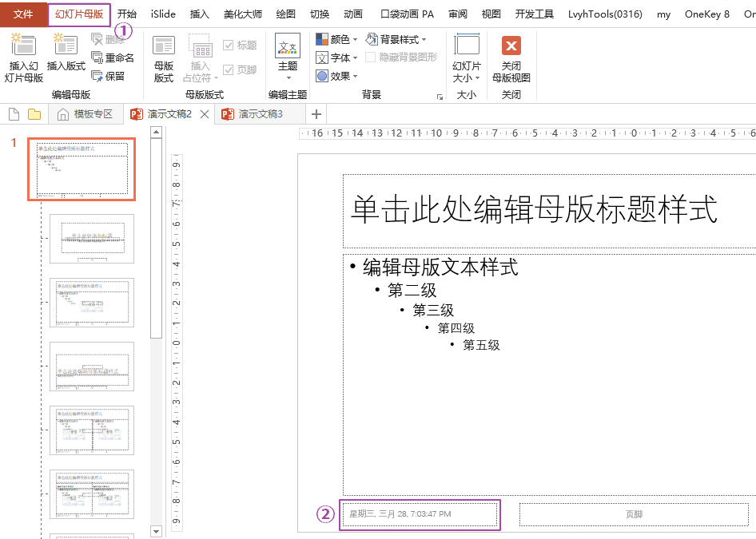
Task: Expand Themes (主题) dropdown arrow
Action: coord(288,77)
